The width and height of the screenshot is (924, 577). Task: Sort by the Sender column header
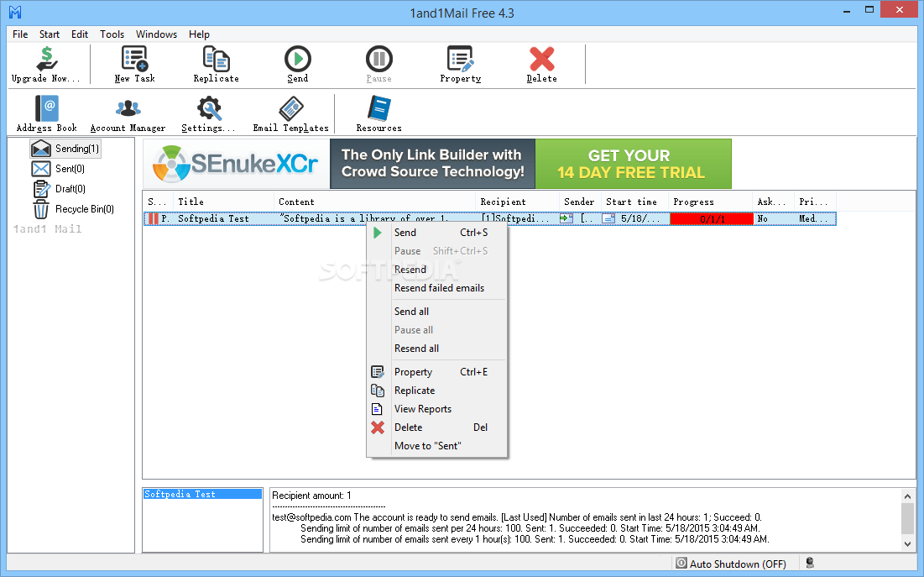[581, 202]
